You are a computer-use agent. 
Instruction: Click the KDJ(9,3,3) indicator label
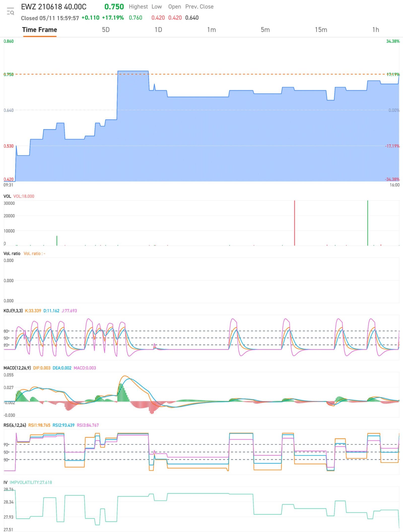(x=13, y=311)
